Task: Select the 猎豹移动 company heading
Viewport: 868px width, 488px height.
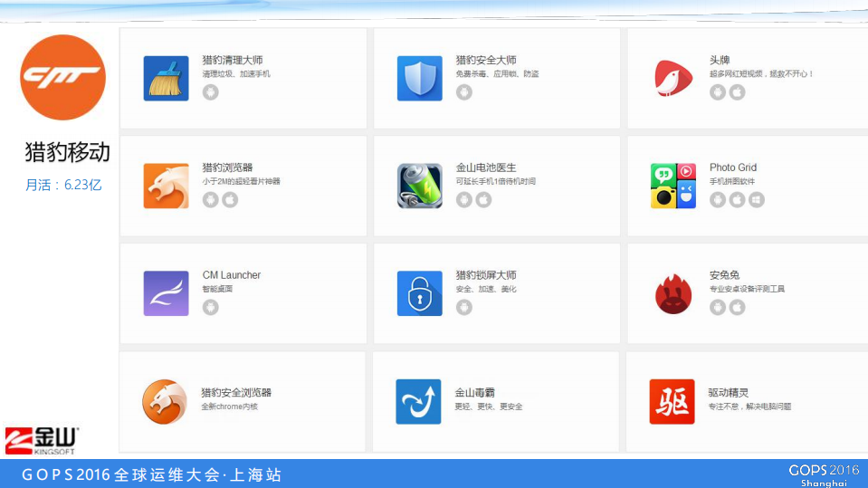Action: (x=67, y=152)
